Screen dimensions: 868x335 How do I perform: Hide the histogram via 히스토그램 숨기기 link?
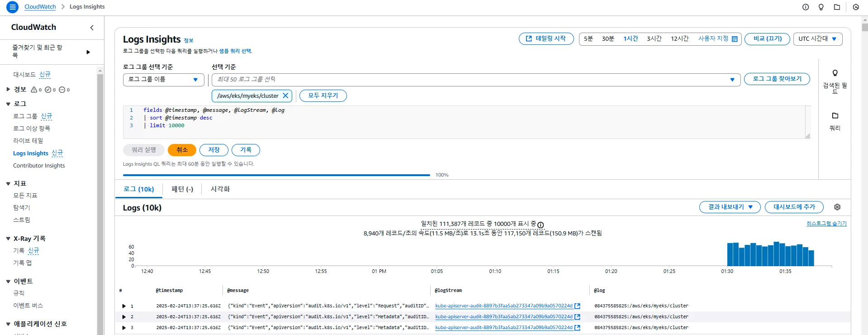(x=826, y=224)
